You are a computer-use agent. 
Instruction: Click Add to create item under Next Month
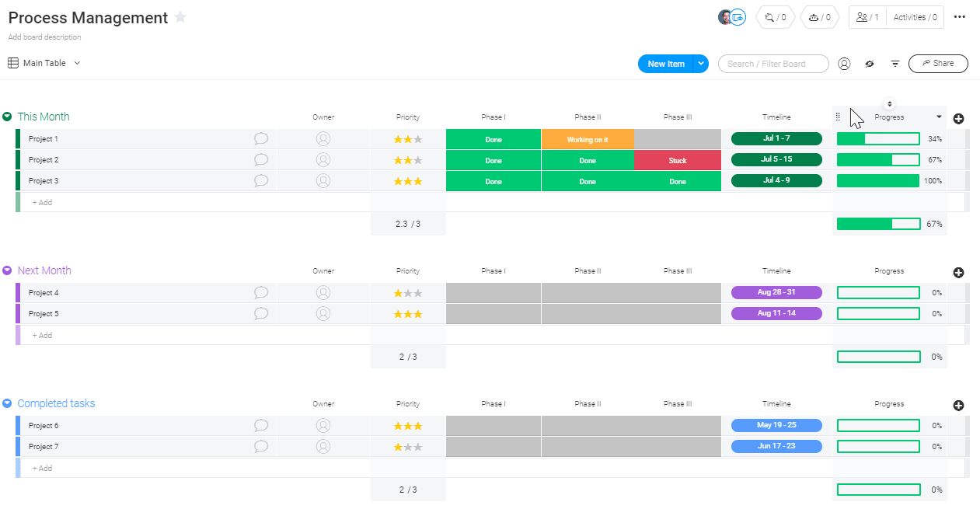pos(40,335)
